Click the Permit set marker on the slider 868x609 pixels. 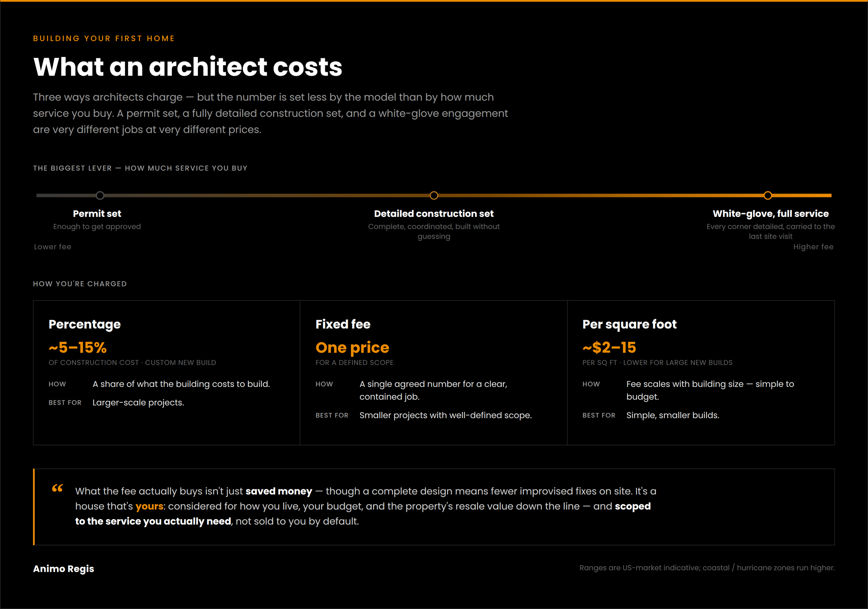click(x=100, y=195)
